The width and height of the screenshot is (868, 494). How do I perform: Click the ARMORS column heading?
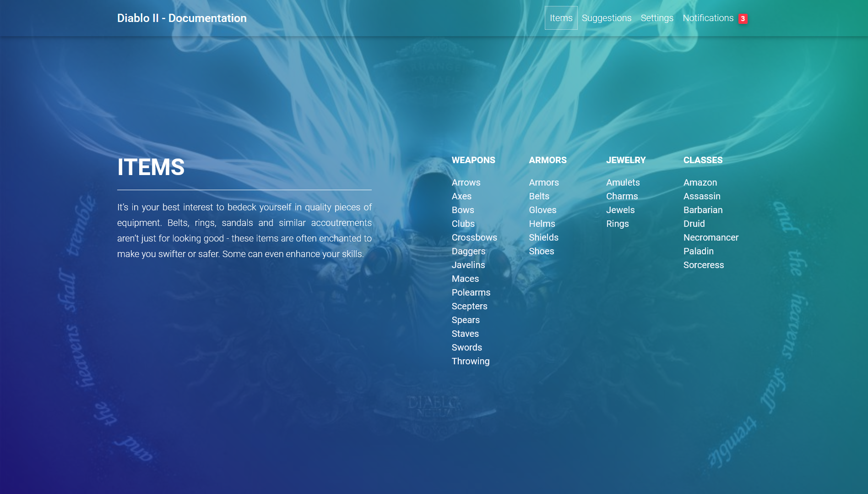pyautogui.click(x=548, y=160)
